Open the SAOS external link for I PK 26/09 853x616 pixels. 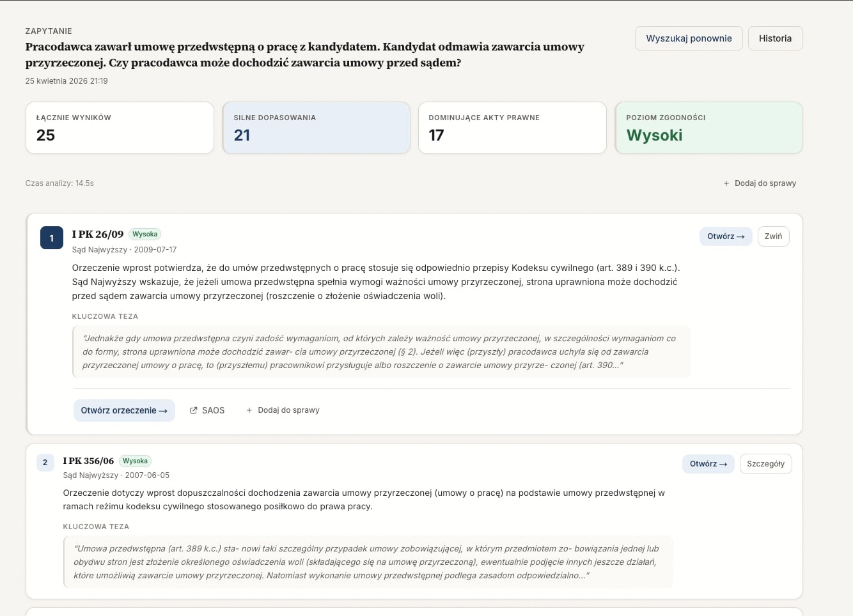pos(207,410)
